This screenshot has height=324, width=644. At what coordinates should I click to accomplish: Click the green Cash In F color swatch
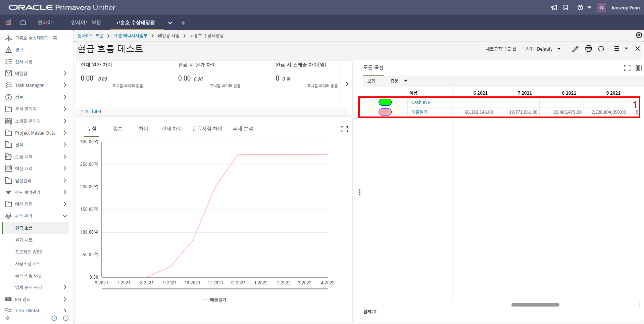pyautogui.click(x=385, y=102)
